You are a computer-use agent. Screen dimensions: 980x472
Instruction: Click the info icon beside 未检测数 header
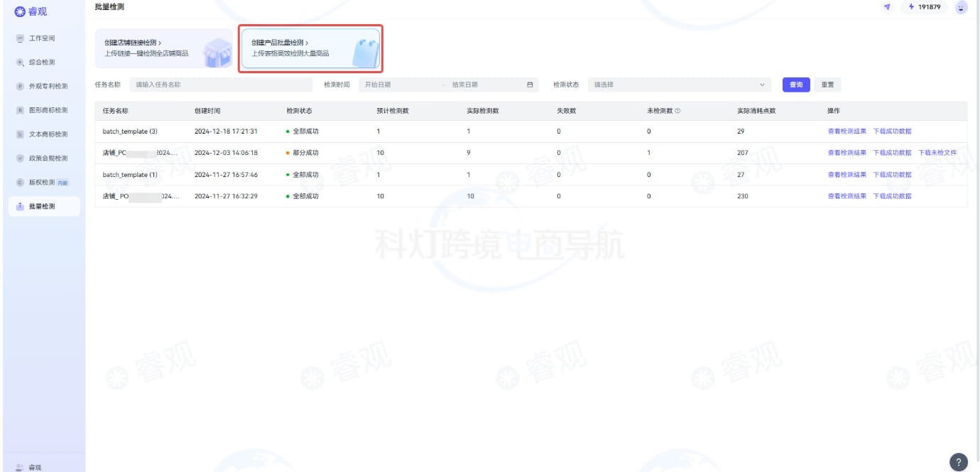677,111
